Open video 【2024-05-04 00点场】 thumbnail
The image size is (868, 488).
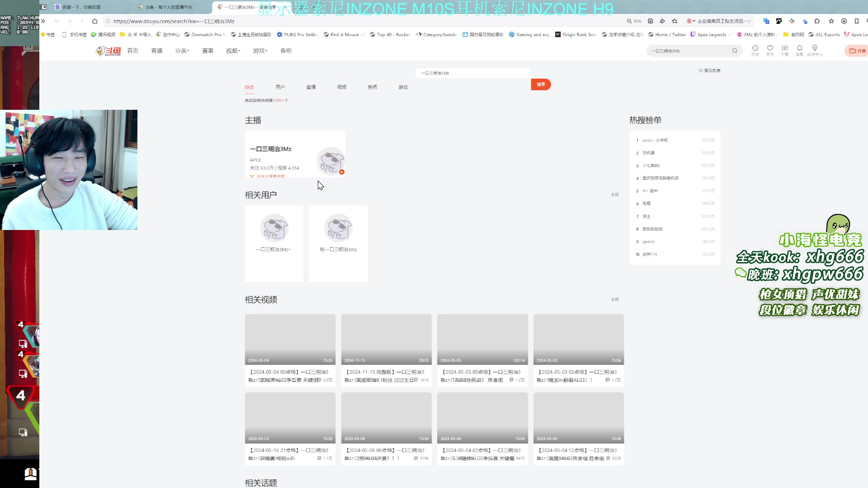(x=290, y=339)
